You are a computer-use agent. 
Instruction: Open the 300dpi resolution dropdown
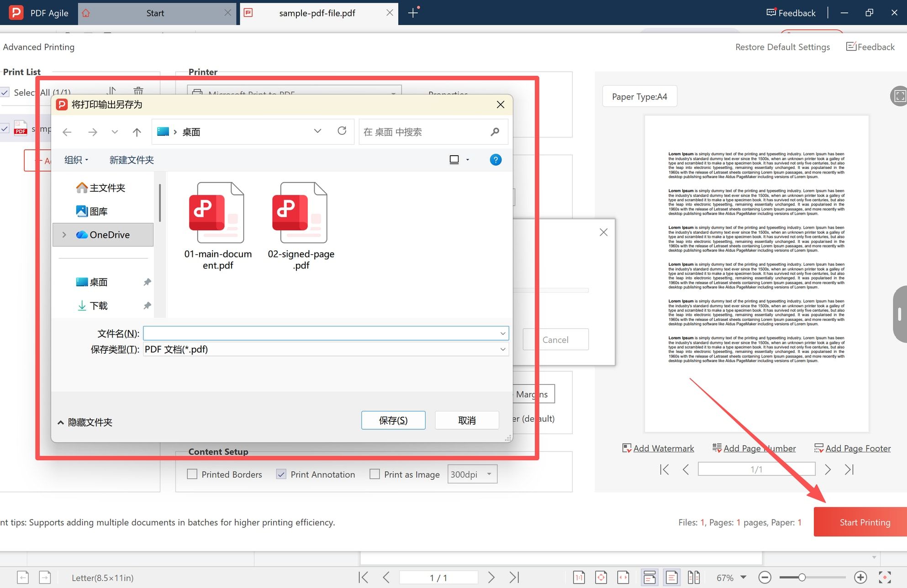472,474
